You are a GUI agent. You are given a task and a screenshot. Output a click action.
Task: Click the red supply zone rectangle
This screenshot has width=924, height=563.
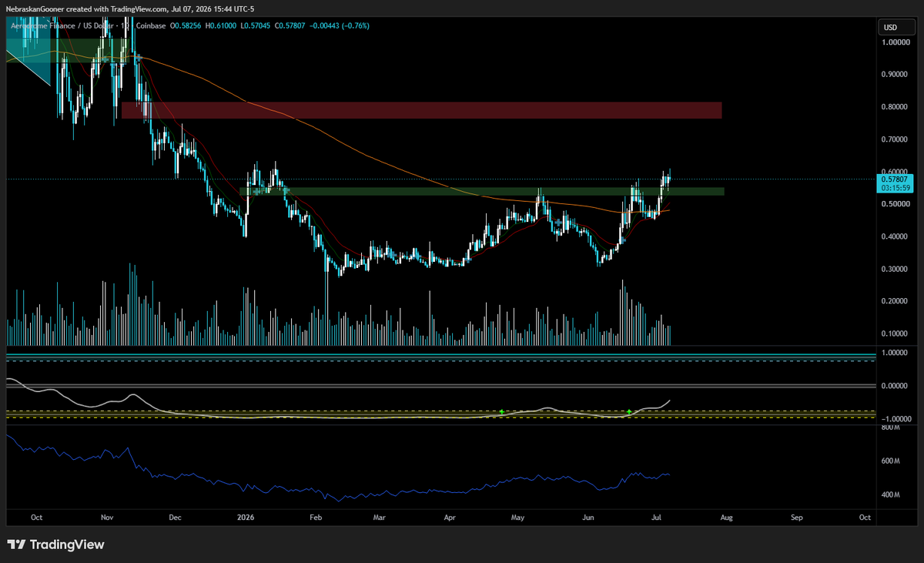pyautogui.click(x=422, y=110)
